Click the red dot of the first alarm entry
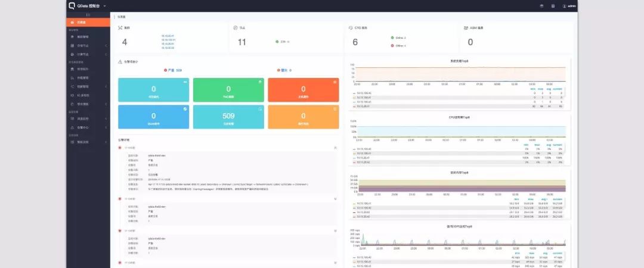Image resolution: width=644 pixels, height=268 pixels. point(120,147)
